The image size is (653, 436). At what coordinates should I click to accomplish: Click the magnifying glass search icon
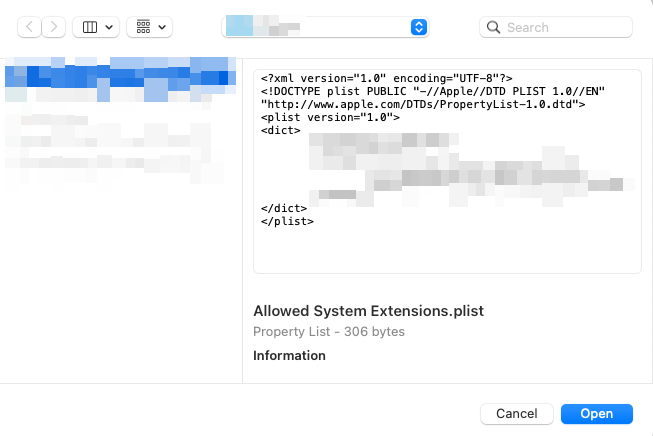pyautogui.click(x=494, y=28)
